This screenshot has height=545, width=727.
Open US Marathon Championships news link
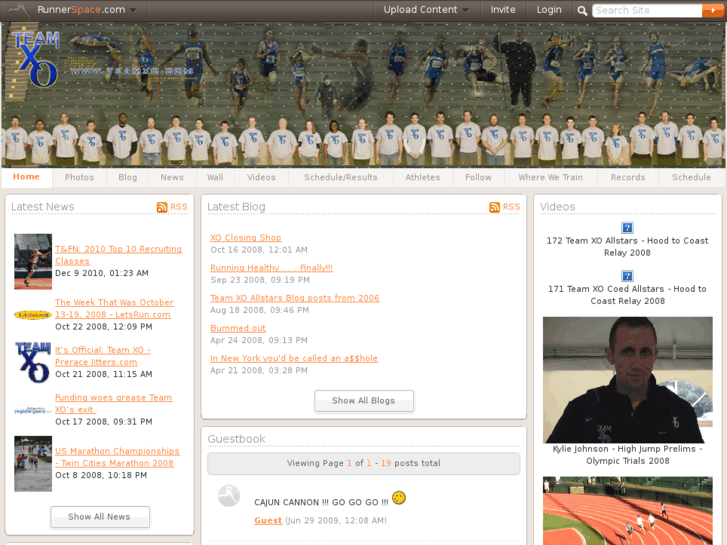117,457
